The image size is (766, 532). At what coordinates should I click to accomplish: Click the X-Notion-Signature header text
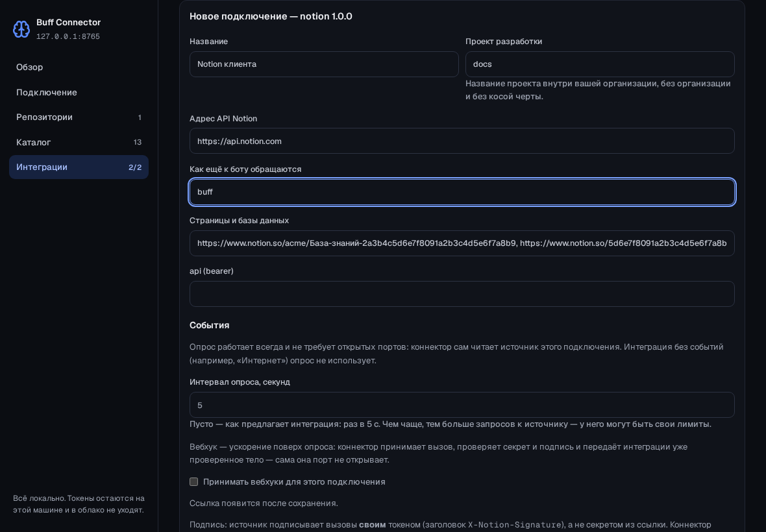514,525
